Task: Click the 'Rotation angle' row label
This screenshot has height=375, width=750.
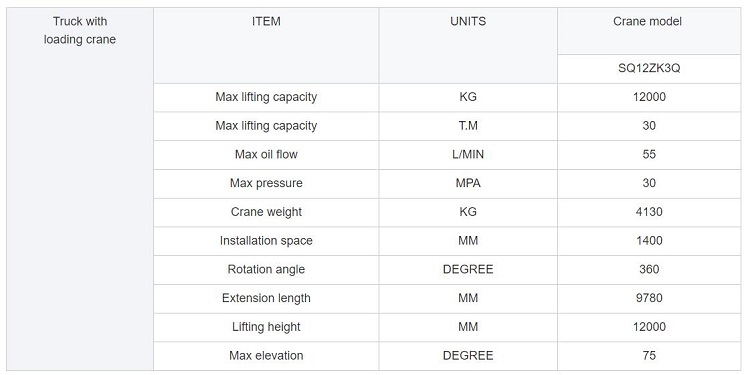Action: click(266, 270)
